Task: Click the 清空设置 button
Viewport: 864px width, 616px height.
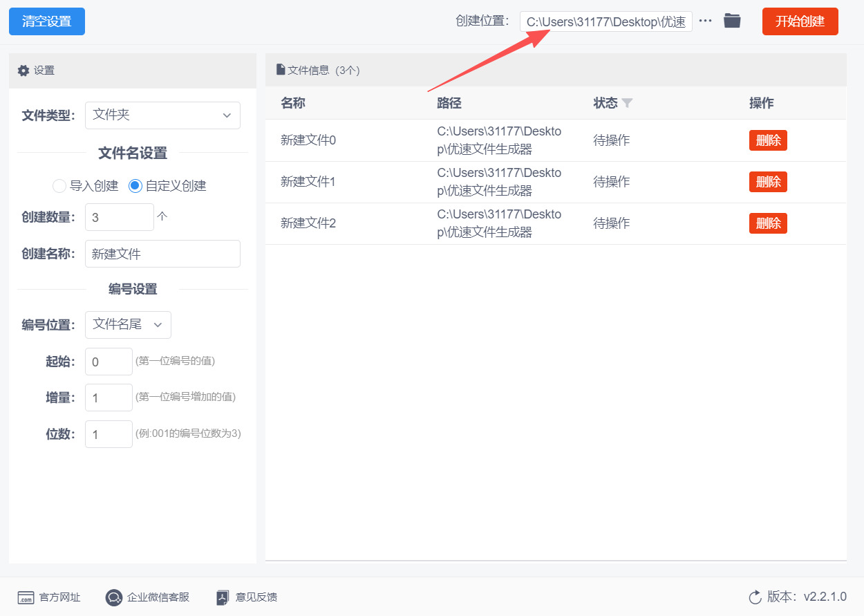Action: coord(47,21)
